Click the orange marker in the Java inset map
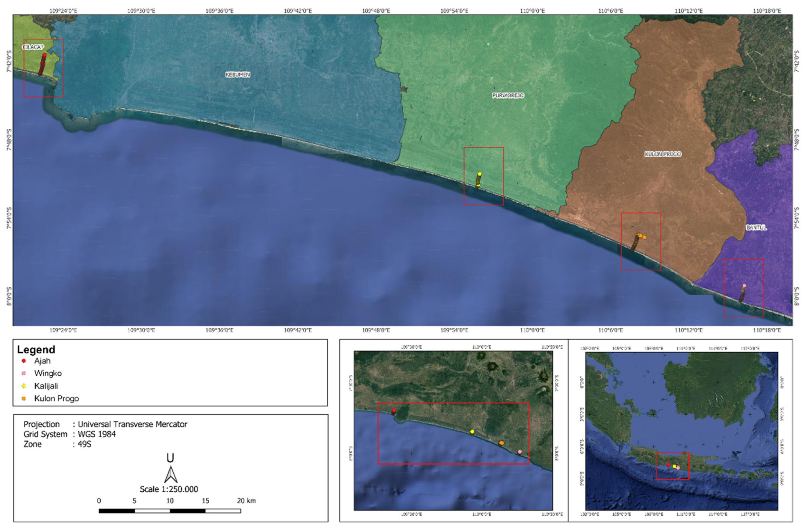 [501, 443]
